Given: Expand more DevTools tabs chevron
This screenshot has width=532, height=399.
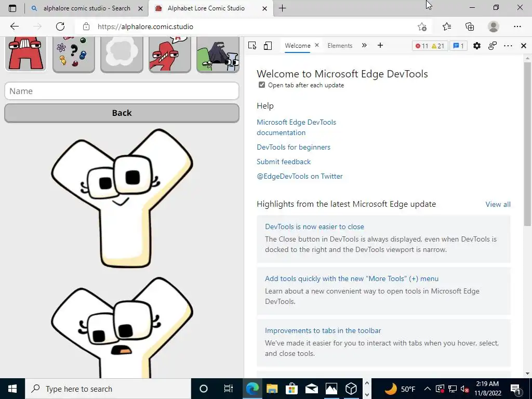Looking at the screenshot, I should tap(364, 46).
